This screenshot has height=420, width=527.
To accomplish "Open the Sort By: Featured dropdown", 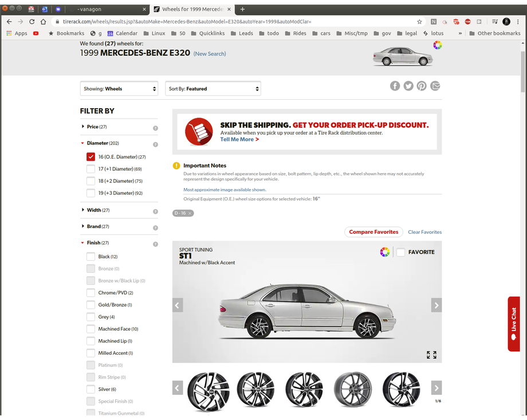I will pos(213,89).
